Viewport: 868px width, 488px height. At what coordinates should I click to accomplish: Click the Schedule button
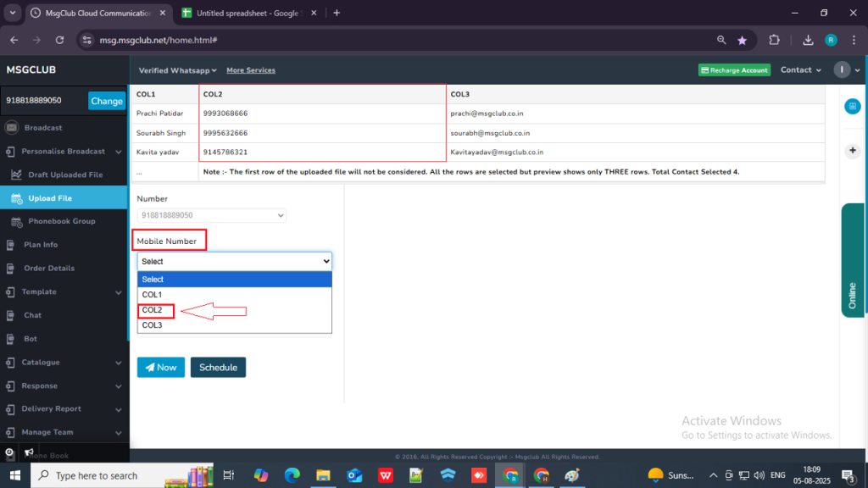(x=218, y=367)
